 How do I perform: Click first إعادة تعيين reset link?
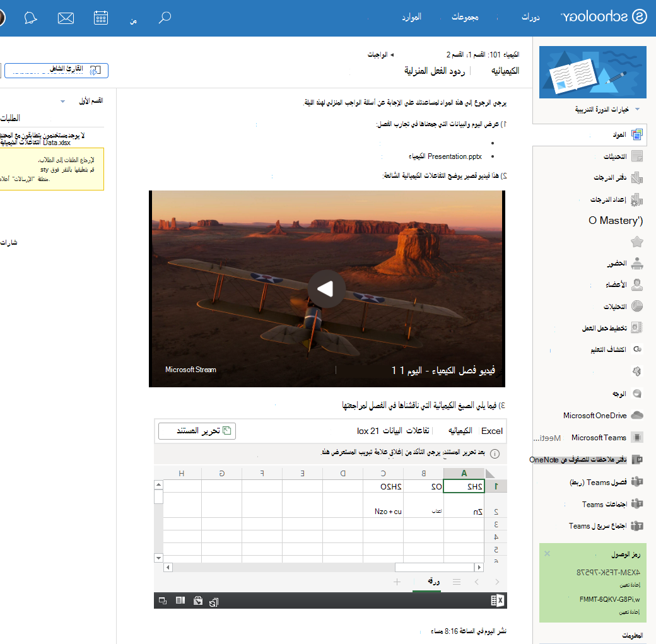[x=630, y=585]
